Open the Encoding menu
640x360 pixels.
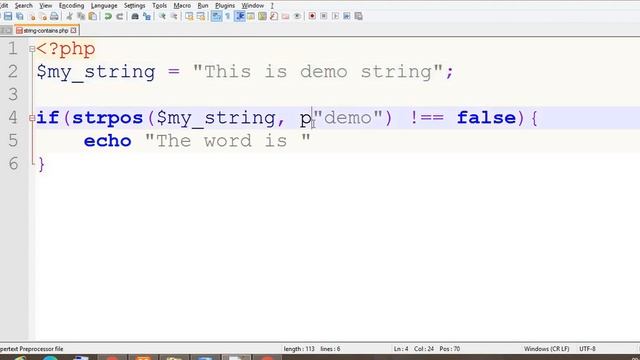(71, 6)
